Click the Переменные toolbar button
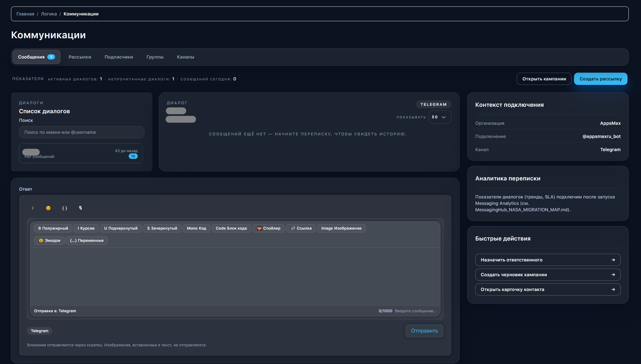 pos(87,241)
